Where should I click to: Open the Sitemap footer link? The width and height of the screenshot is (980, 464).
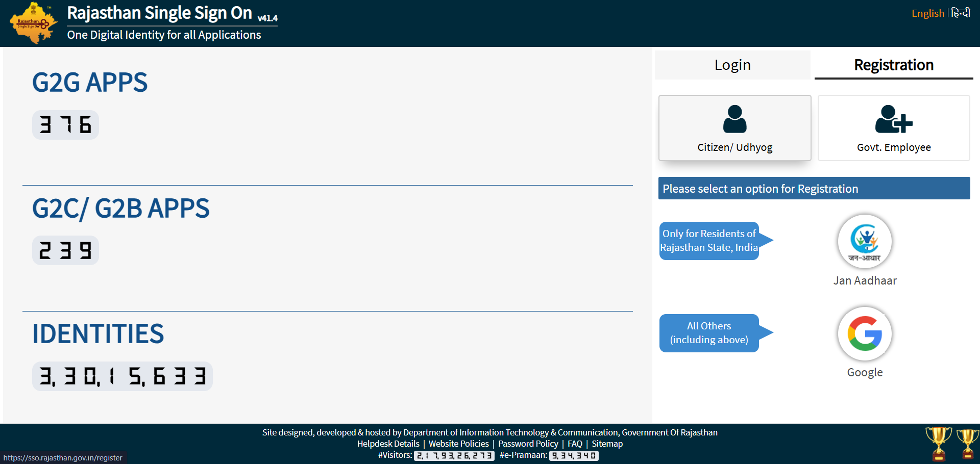[607, 444]
